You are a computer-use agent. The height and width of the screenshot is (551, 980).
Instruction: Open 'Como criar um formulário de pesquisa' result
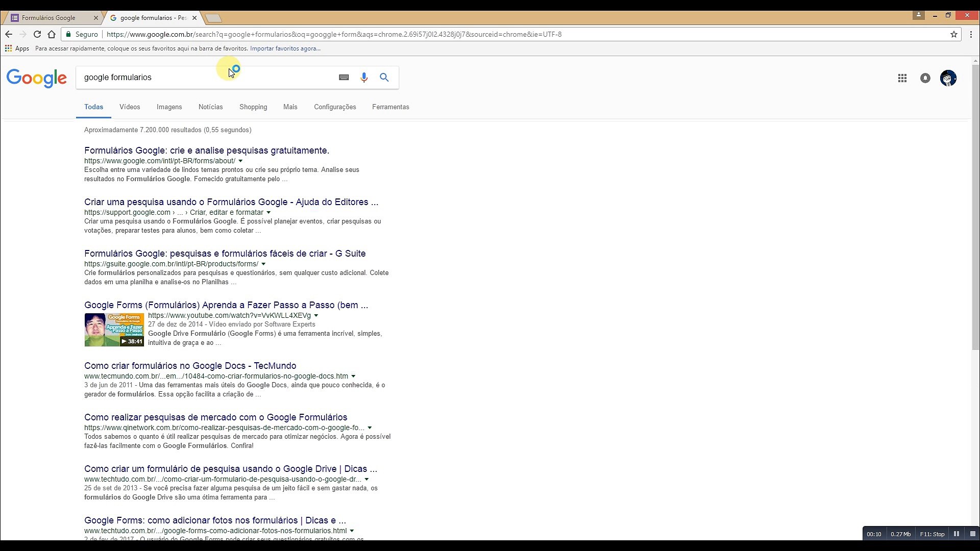click(x=231, y=469)
